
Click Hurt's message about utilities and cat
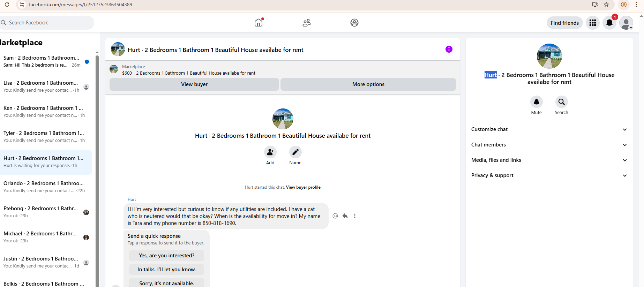[226, 216]
